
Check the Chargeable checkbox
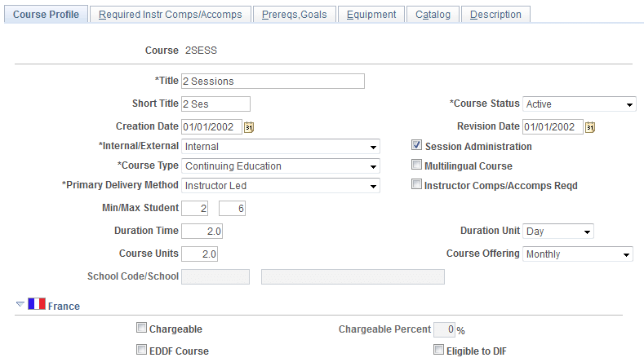141,328
